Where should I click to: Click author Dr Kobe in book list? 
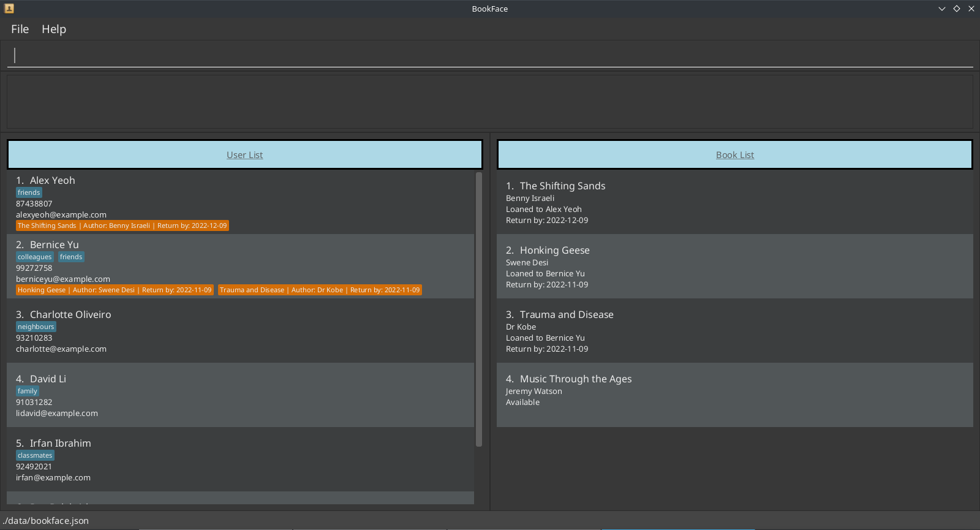[x=521, y=327]
